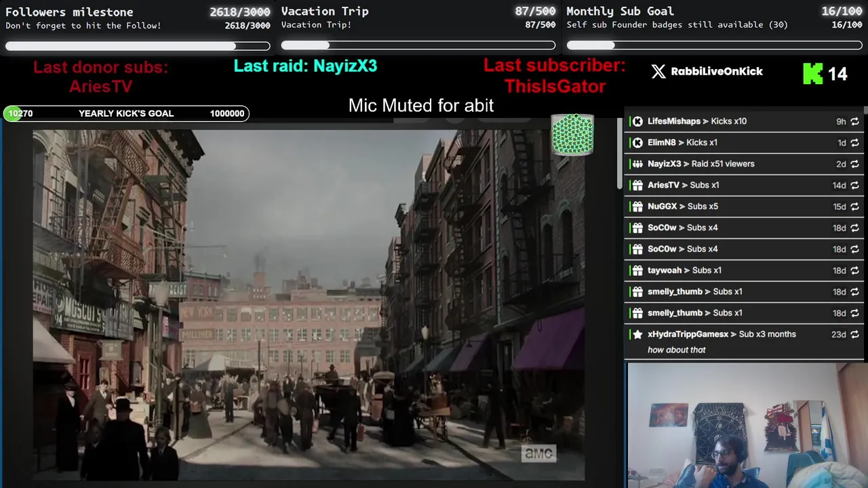Click the 'how about that' message
Screen dimensions: 868x488
pos(677,350)
